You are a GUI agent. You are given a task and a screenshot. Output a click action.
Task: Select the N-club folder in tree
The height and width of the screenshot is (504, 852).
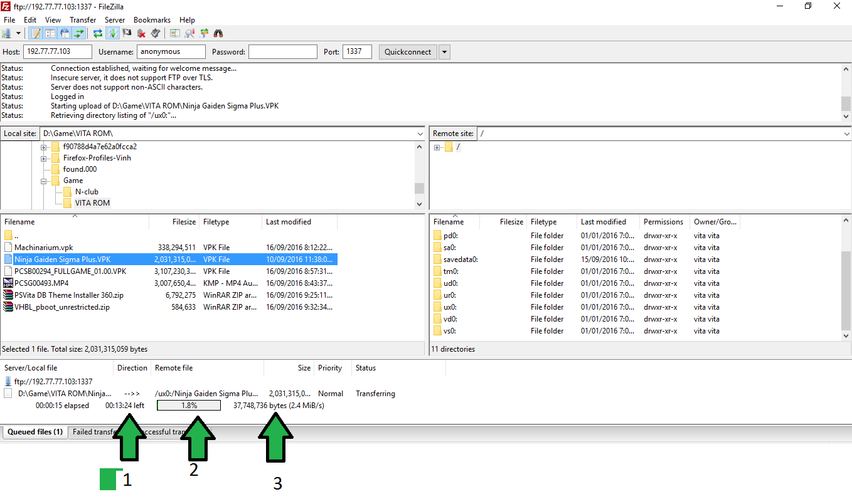click(x=87, y=192)
